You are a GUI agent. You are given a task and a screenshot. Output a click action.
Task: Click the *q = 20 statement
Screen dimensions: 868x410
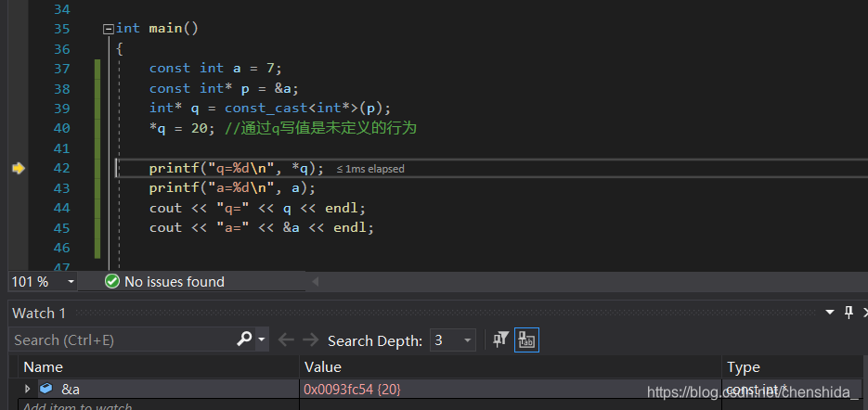183,128
